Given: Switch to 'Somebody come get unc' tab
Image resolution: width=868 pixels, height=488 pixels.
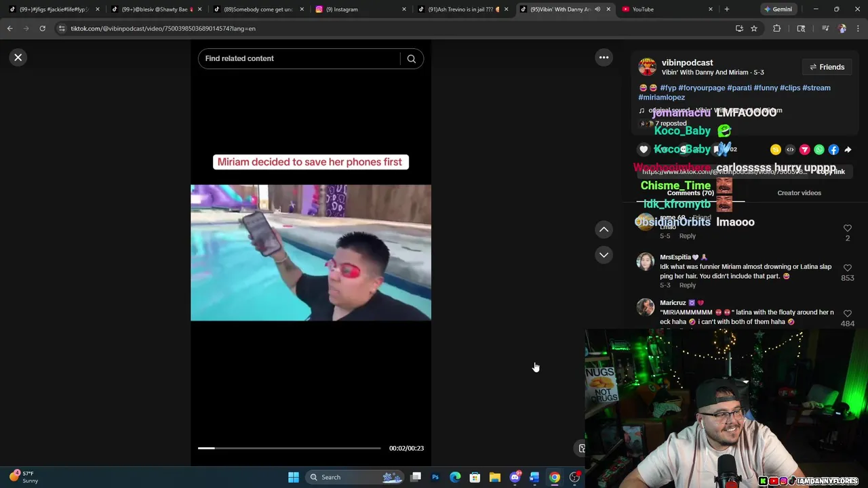Looking at the screenshot, I should [x=258, y=9].
